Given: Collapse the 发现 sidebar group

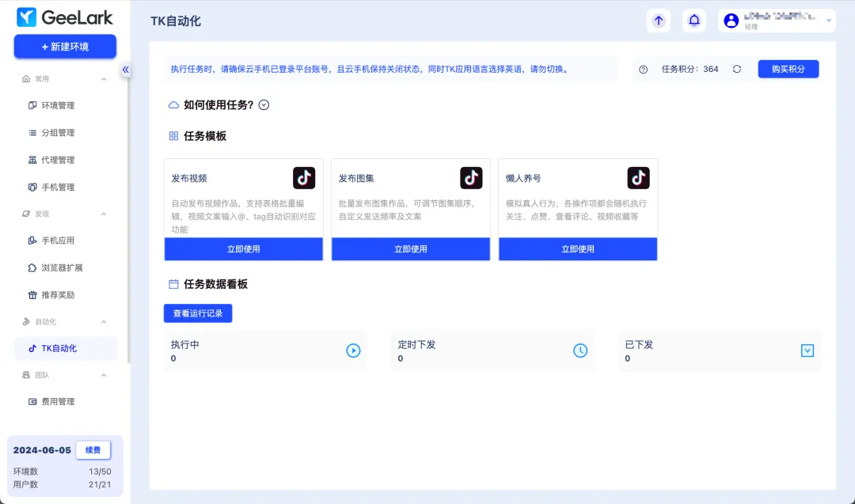Looking at the screenshot, I should click(104, 214).
